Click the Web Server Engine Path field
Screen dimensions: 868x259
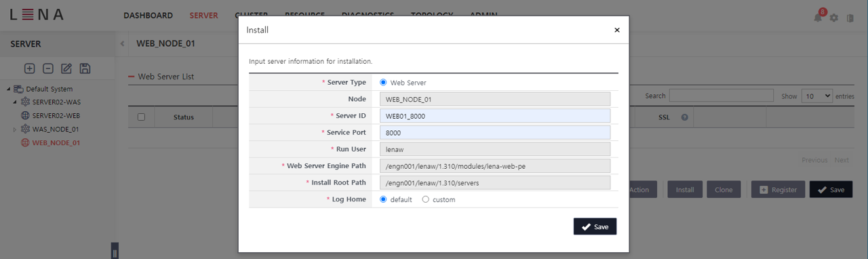[x=495, y=166]
